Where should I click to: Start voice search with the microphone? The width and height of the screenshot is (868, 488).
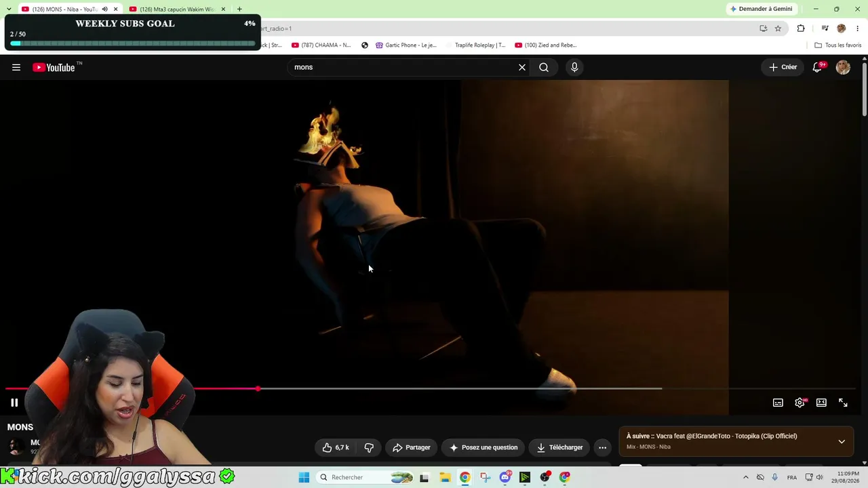coord(574,67)
